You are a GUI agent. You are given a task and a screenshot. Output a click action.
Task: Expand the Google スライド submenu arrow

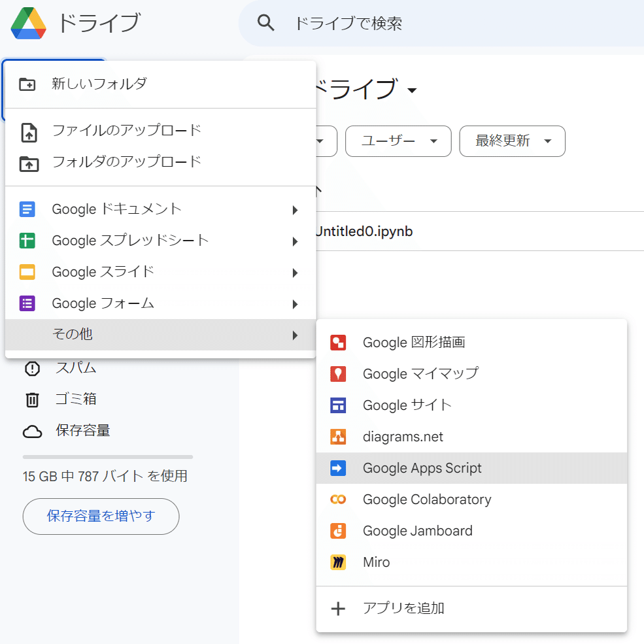coord(295,273)
